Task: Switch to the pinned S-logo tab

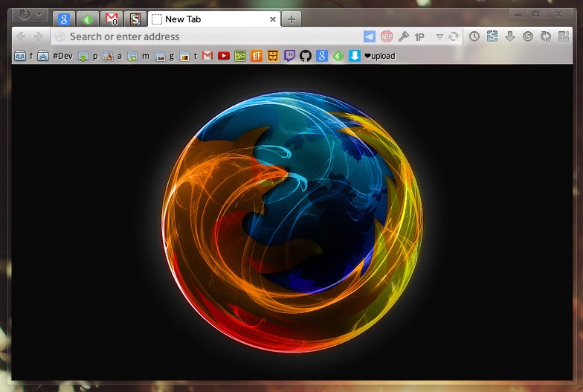Action: (135, 19)
